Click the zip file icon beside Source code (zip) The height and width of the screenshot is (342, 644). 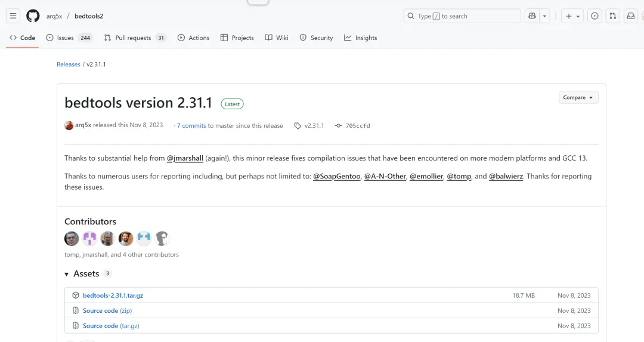pos(76,311)
